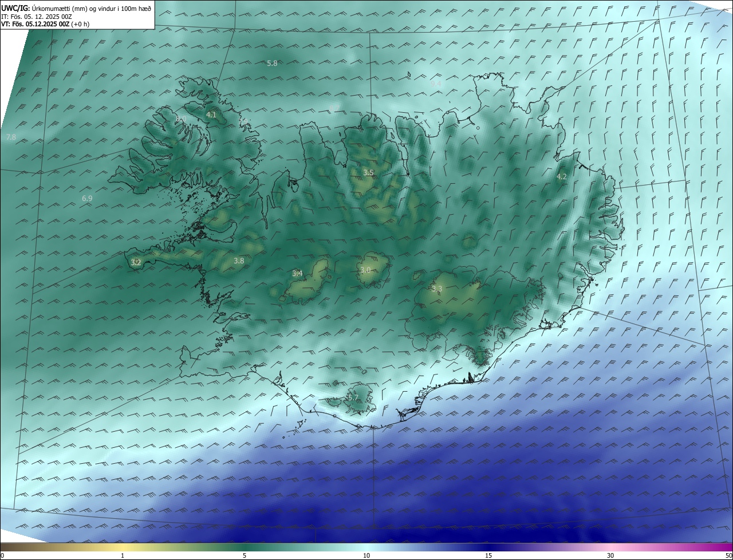This screenshot has width=733, height=560.
Task: Click the 5 tick on the color scale
Action: coord(245,555)
